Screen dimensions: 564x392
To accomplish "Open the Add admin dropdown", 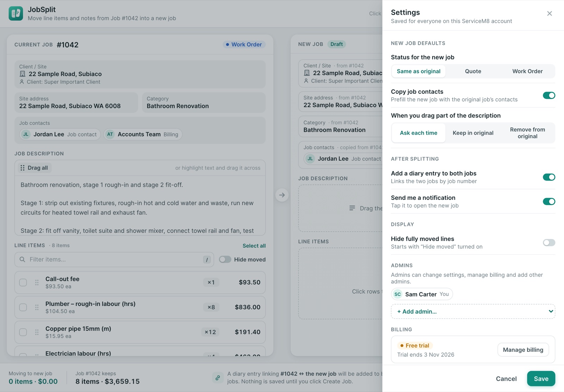I will point(473,312).
